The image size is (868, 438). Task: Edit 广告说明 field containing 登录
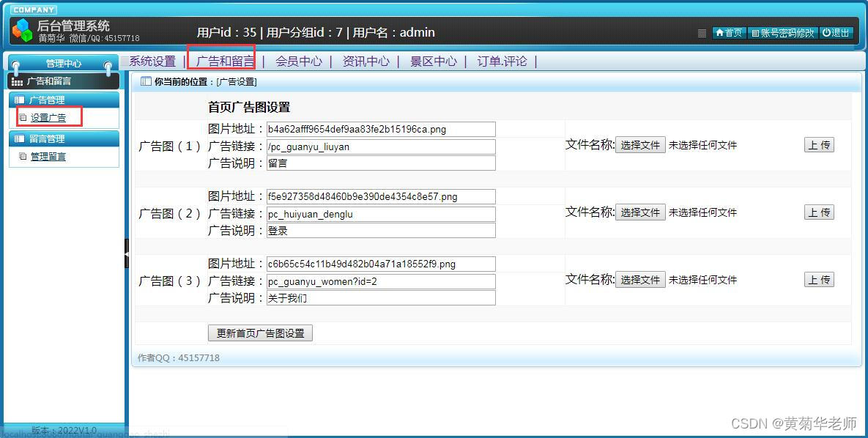coord(381,230)
